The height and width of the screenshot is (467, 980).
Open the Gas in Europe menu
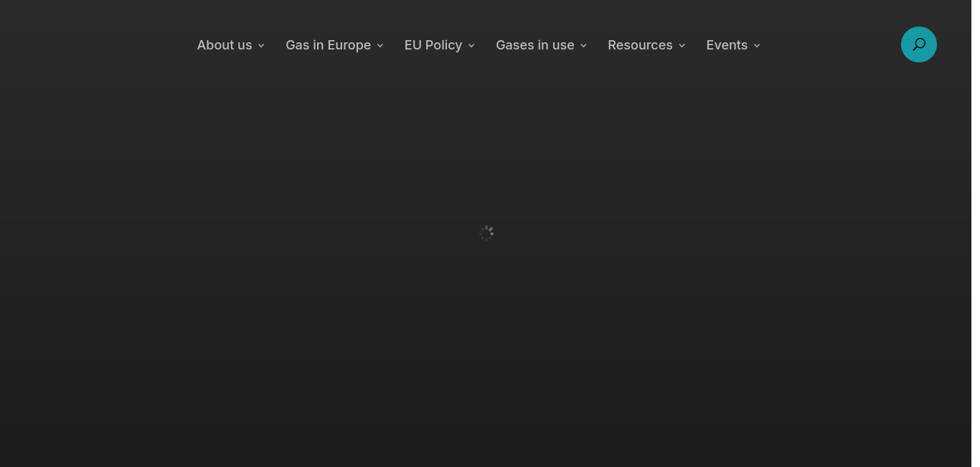[x=334, y=45]
